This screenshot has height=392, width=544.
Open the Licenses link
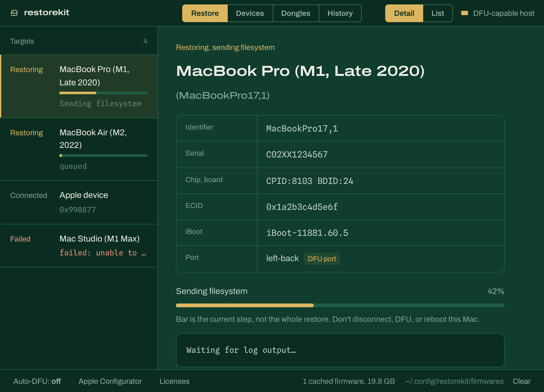(x=175, y=381)
